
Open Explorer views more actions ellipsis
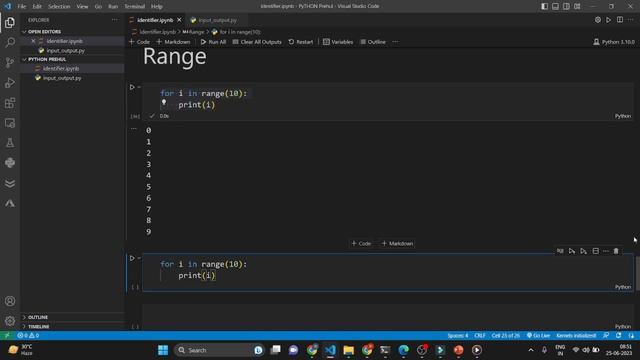point(115,20)
